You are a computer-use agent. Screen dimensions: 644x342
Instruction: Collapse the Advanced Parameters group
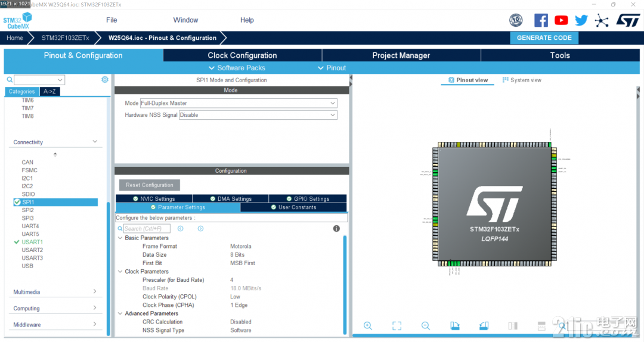(120, 313)
